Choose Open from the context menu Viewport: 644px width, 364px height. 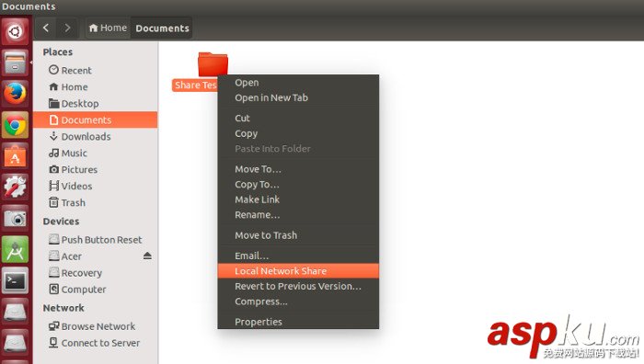(x=298, y=83)
